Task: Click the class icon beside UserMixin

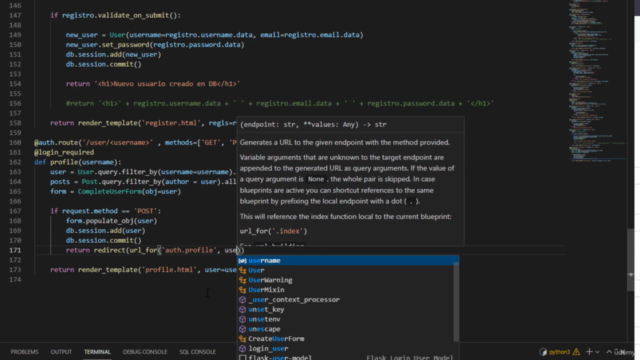Action: tap(242, 290)
